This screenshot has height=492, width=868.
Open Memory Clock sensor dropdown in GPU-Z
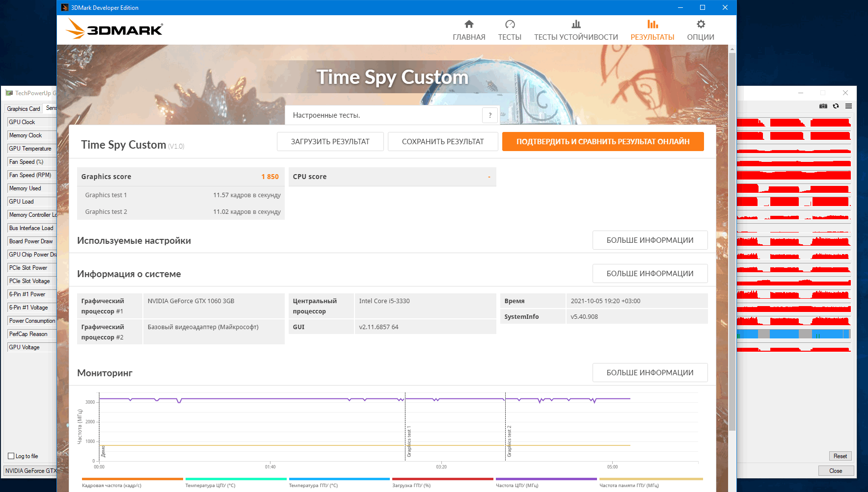(32, 135)
